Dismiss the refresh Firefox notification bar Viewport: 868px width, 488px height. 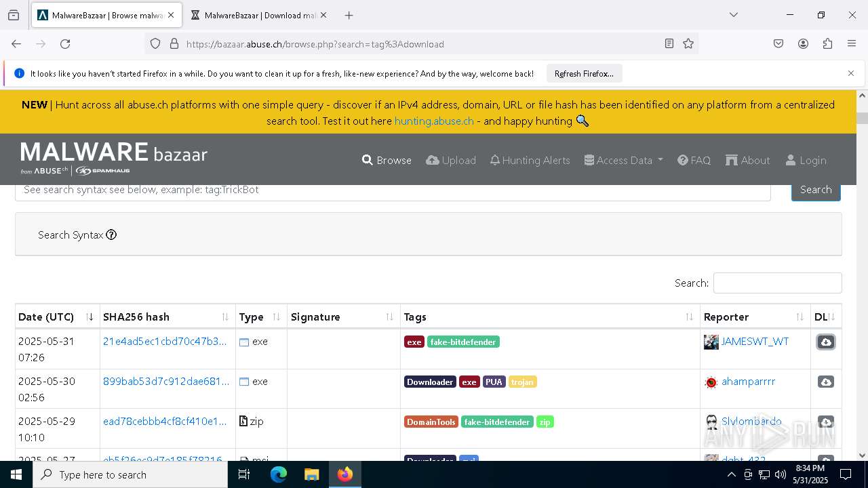pyautogui.click(x=851, y=73)
